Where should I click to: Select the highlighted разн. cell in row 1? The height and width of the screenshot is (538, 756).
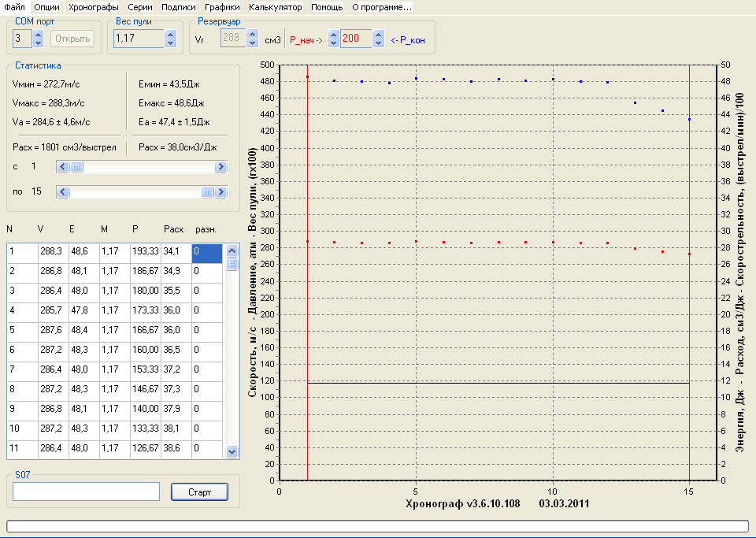(x=207, y=252)
